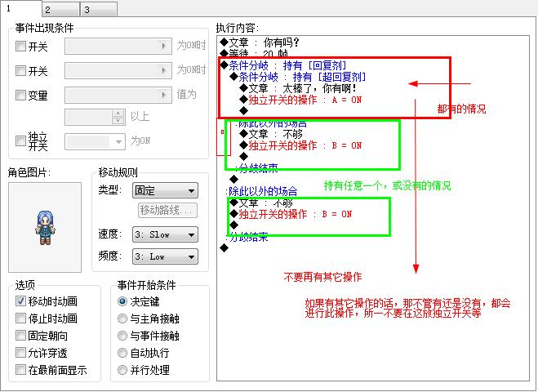The image size is (538, 392).
Task: Select command 条件分歧：持有 [回复剂]
Action: (283, 65)
